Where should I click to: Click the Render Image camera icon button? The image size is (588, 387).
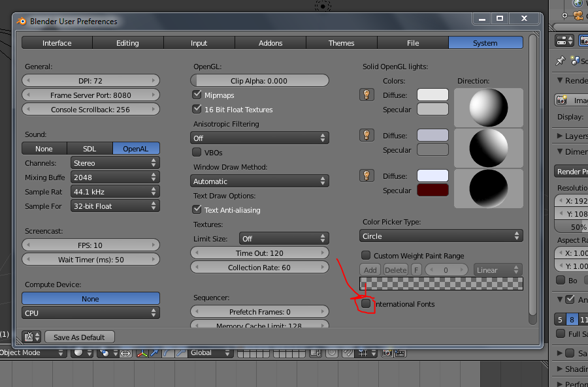click(571, 100)
